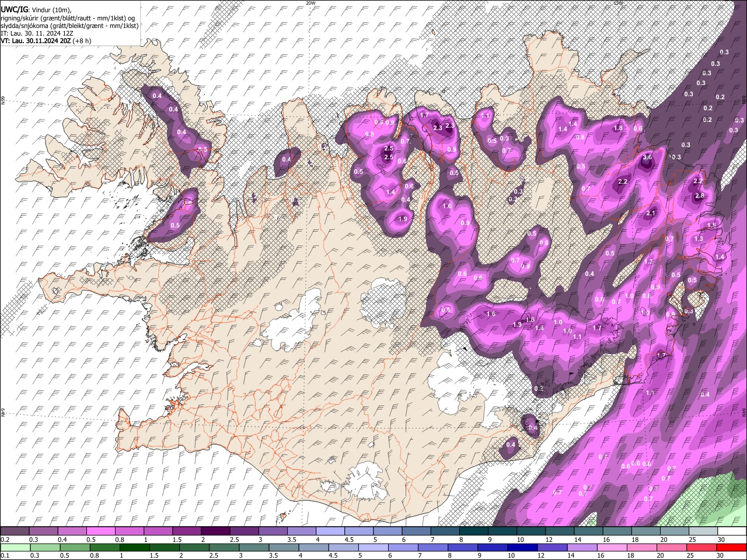Click the '20W' longitude label at the top
Screen dimensions: 747x560
tap(310, 3)
